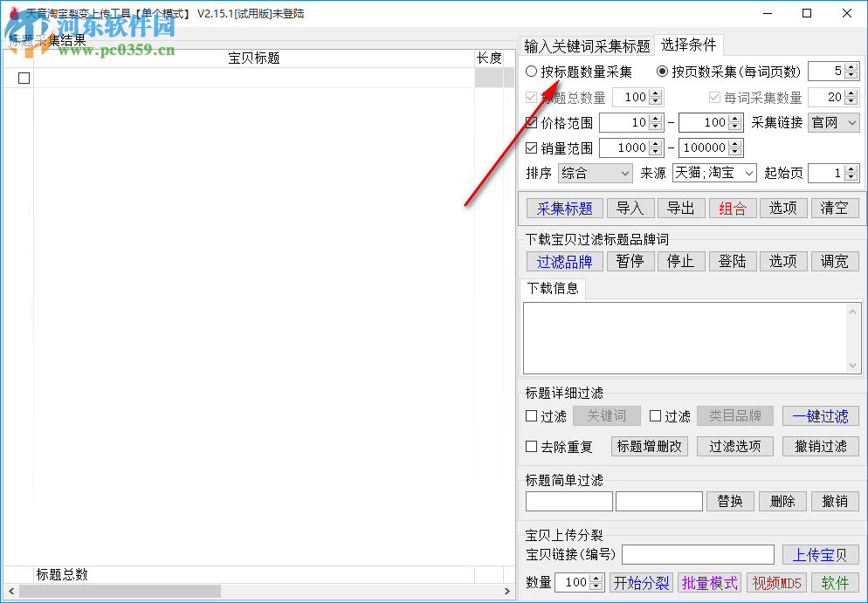Click the application icon in the title bar
This screenshot has height=603, width=868.
[15, 13]
